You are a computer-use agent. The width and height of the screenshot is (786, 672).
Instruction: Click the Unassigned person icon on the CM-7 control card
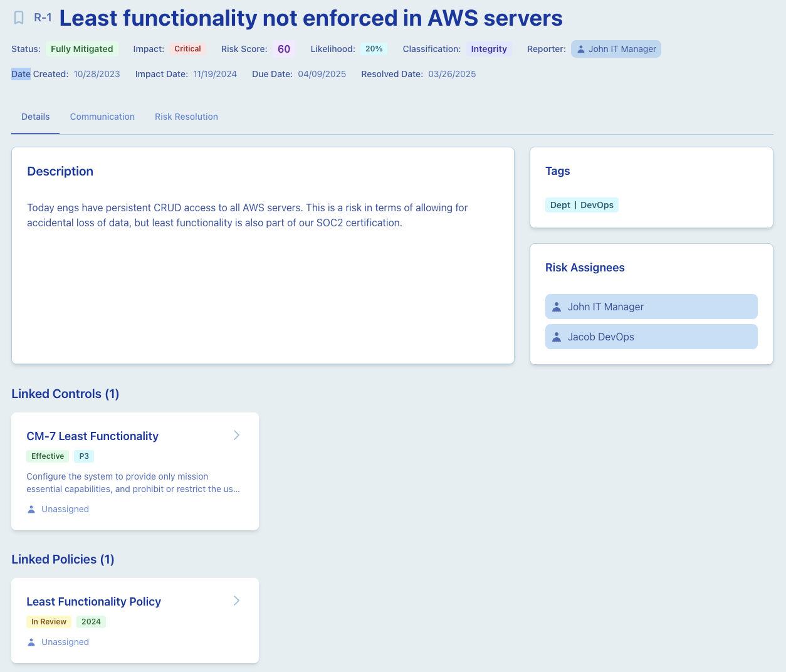(x=31, y=509)
